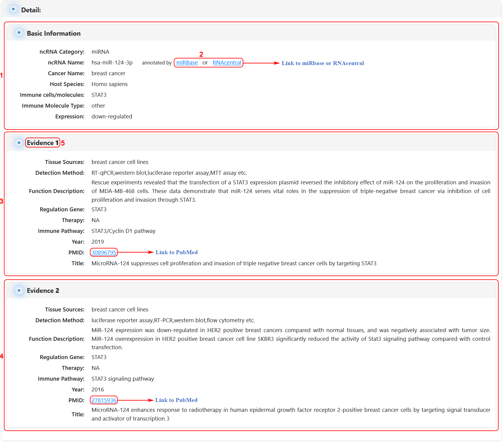Open the RNAcentral annotation link
This screenshot has height=443, width=504.
[x=227, y=63]
